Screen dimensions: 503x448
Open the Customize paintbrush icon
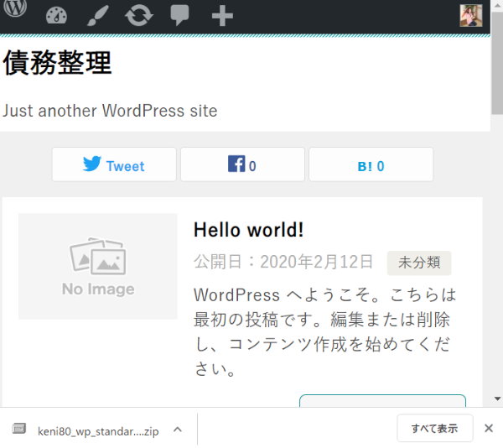(x=97, y=16)
